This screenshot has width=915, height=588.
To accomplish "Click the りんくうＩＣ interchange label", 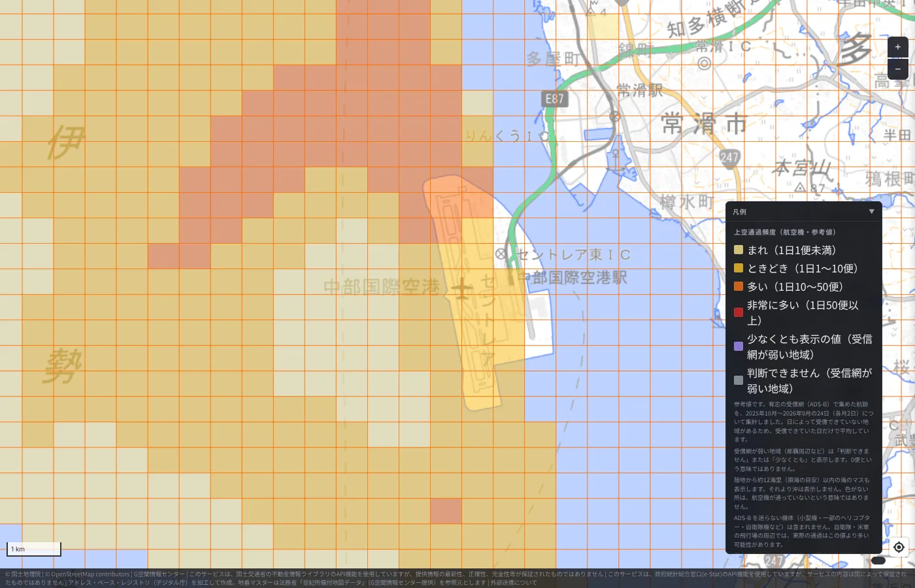I will pos(507,136).
